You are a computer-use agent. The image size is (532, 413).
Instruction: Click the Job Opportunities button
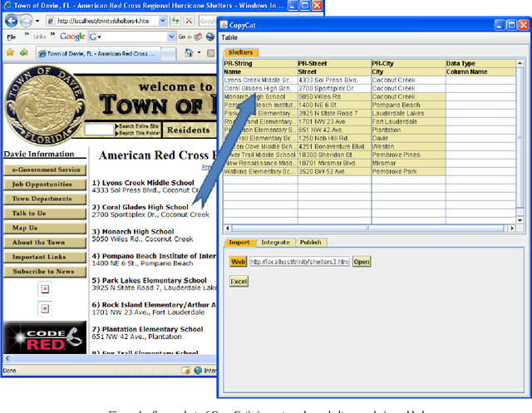click(x=45, y=184)
